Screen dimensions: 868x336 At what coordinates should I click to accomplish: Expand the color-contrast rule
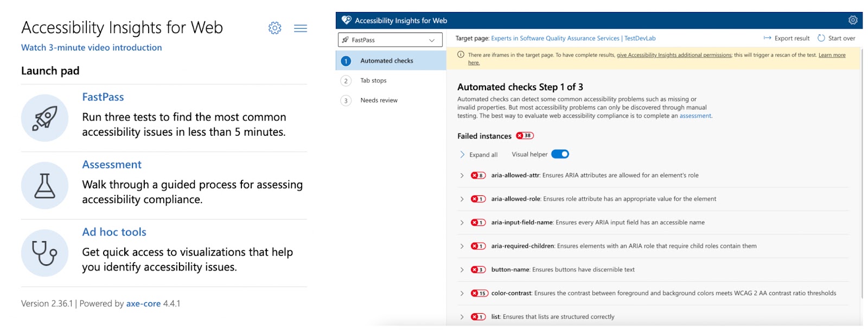pos(462,293)
